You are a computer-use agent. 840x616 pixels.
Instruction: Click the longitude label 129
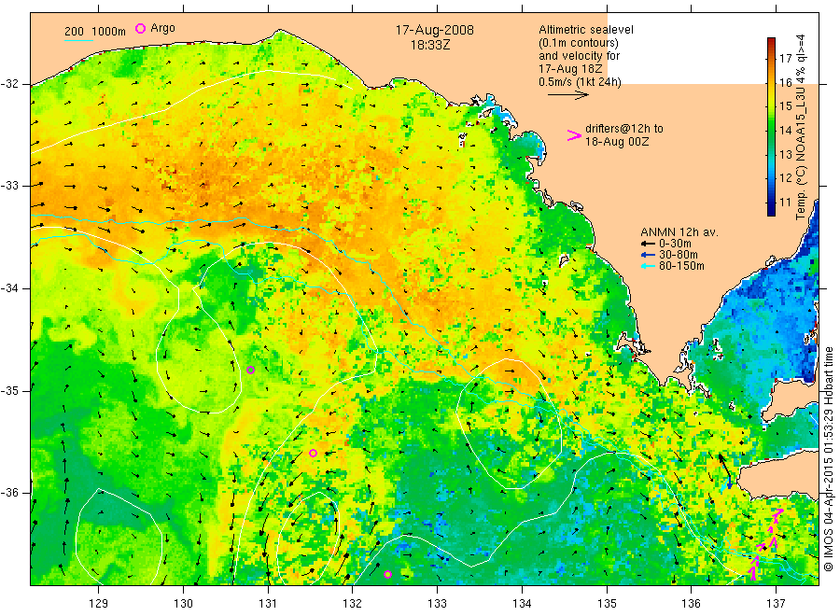click(99, 604)
